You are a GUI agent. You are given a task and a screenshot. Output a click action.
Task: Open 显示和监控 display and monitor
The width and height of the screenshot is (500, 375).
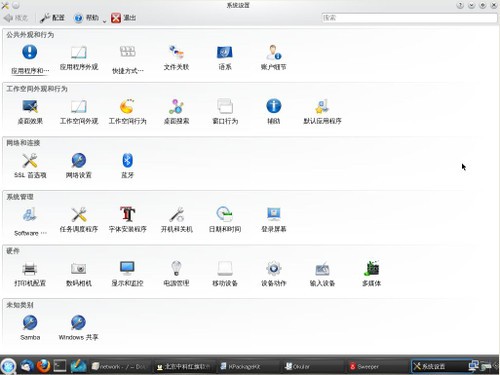pyautogui.click(x=128, y=274)
